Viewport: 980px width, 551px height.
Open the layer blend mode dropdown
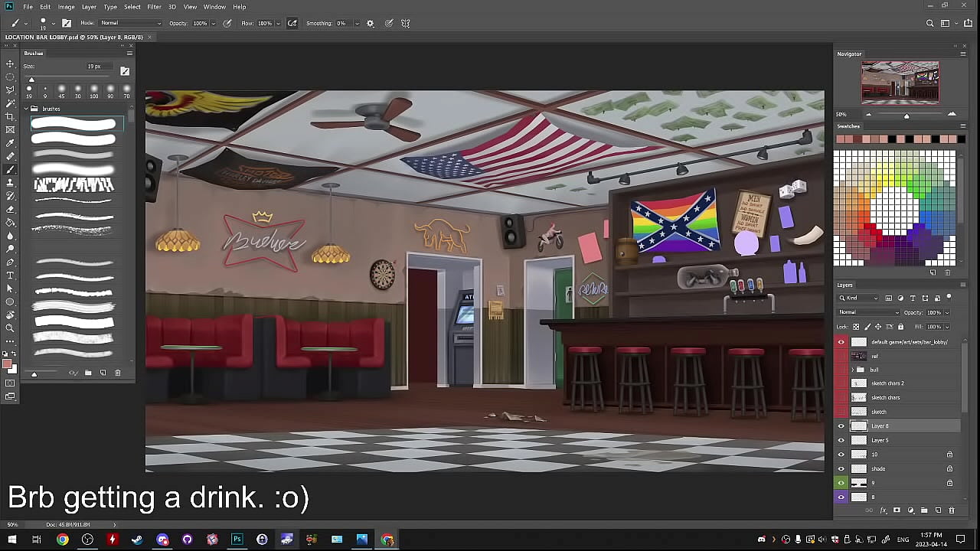point(869,312)
